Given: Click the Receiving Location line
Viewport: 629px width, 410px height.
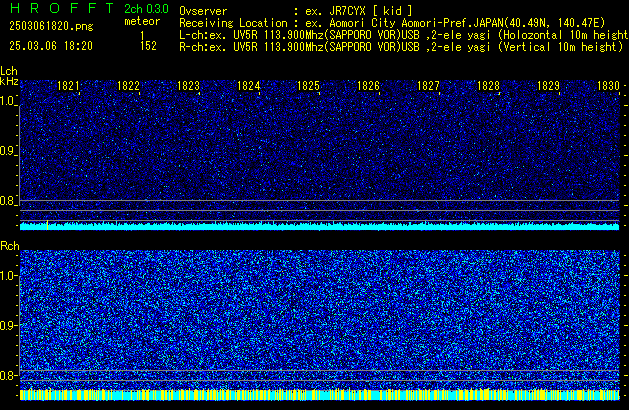Looking at the screenshot, I should click(392, 23).
